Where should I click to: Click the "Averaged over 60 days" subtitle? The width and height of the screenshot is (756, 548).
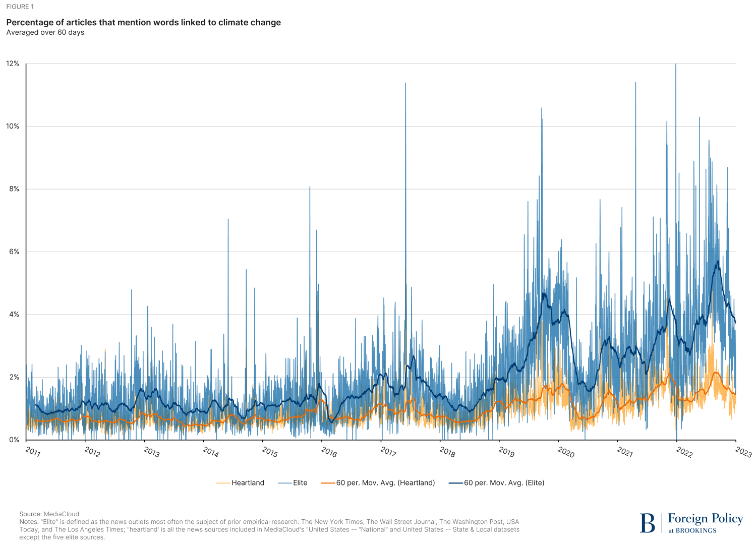[45, 33]
